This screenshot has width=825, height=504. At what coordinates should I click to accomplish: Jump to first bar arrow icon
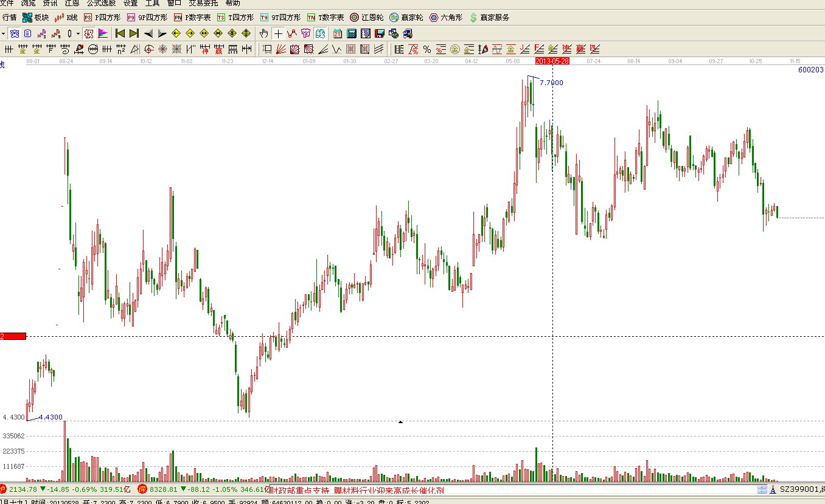click(x=120, y=33)
